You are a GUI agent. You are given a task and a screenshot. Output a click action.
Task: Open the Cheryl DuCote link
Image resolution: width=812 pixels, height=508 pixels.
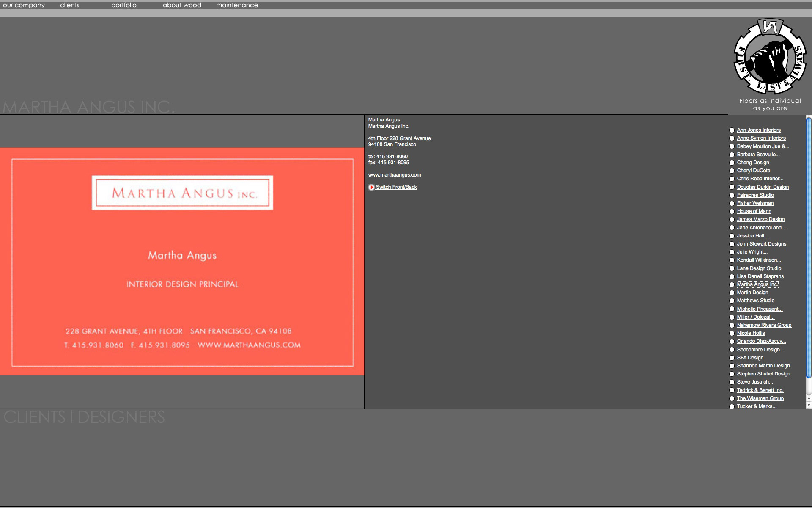(754, 171)
